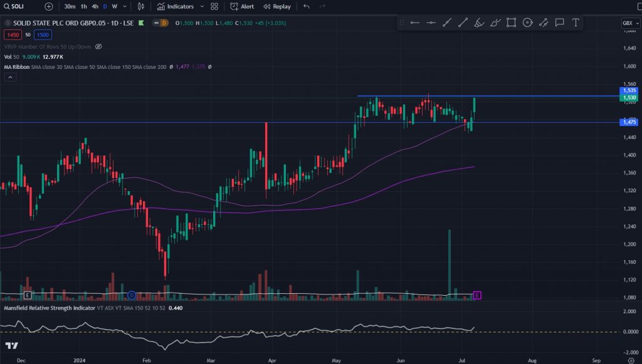Select the text tool in drawing toolbar
Viewport: 642px width, 364px height.
coord(575,23)
